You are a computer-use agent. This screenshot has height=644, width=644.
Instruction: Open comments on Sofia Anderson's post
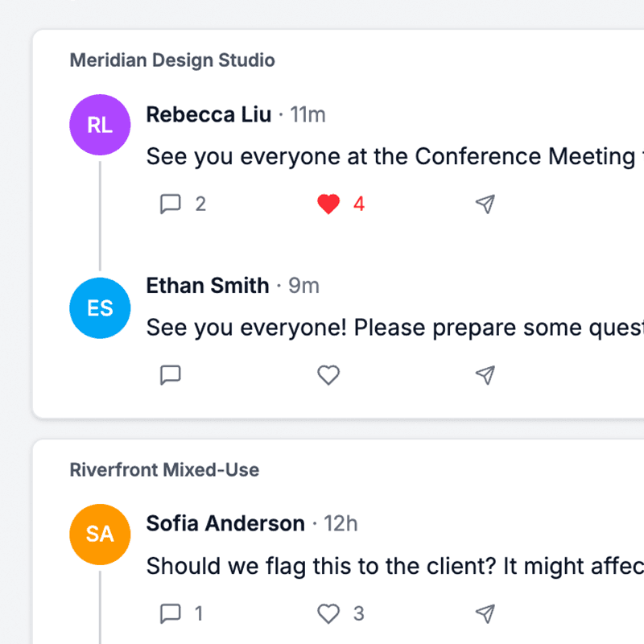coord(171,613)
